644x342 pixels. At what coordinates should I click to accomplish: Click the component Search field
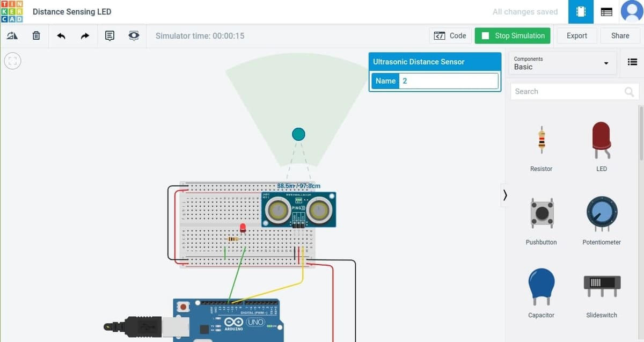569,92
